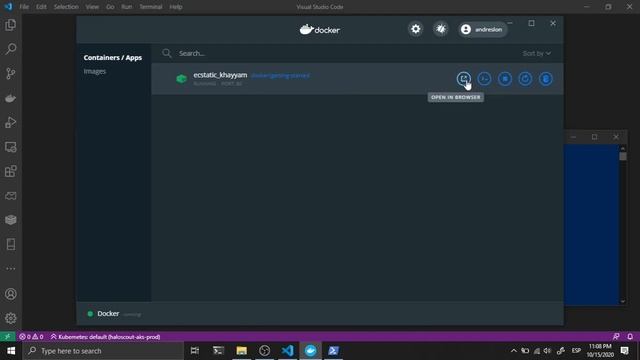
Task: Switch to Visual Studio Code taskbar icon
Action: tap(287, 351)
